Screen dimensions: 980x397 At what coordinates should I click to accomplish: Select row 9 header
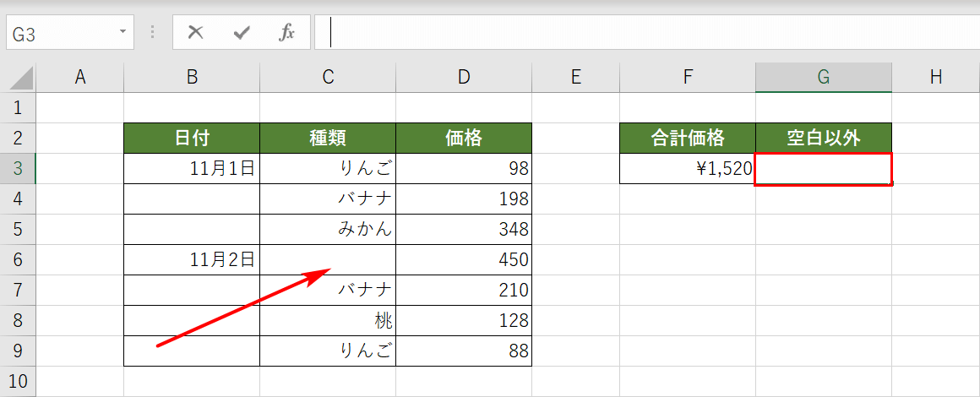point(18,351)
